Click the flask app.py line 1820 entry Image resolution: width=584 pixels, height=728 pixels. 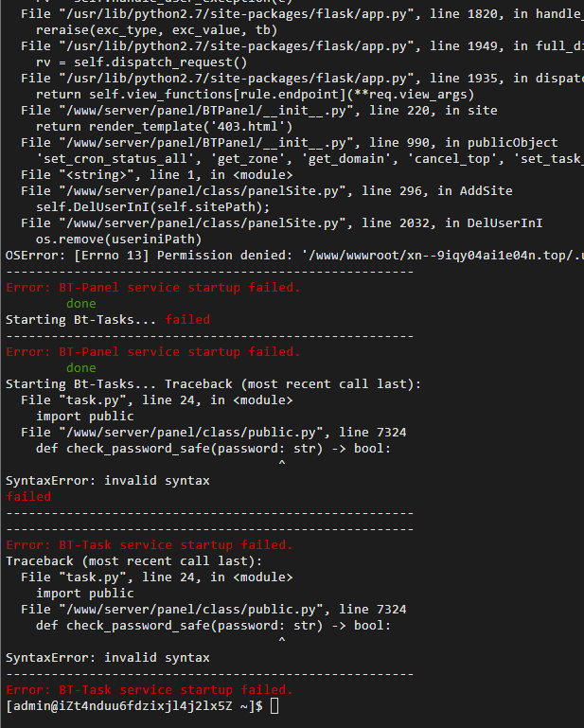click(x=302, y=14)
